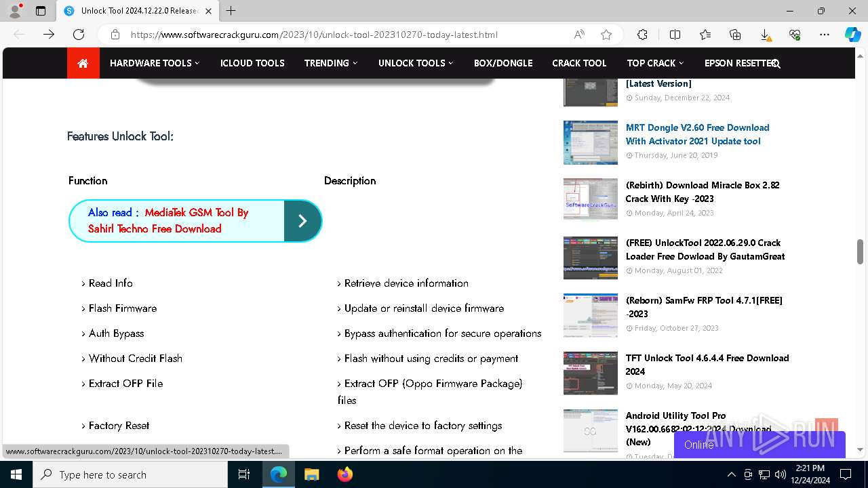Open UnlockTool 2022.06.29.0 Crack Loader link
The image size is (868, 488).
[705, 249]
